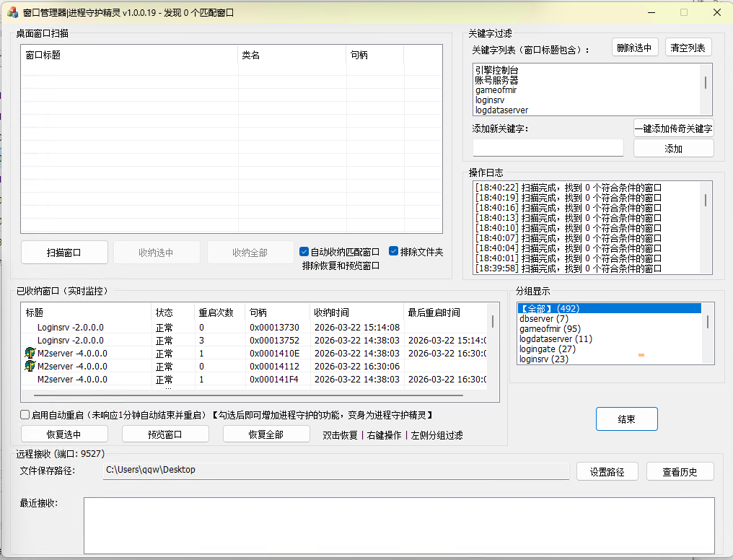Click the 清空列表 button
Image resolution: width=733 pixels, height=560 pixels.
pyautogui.click(x=688, y=48)
